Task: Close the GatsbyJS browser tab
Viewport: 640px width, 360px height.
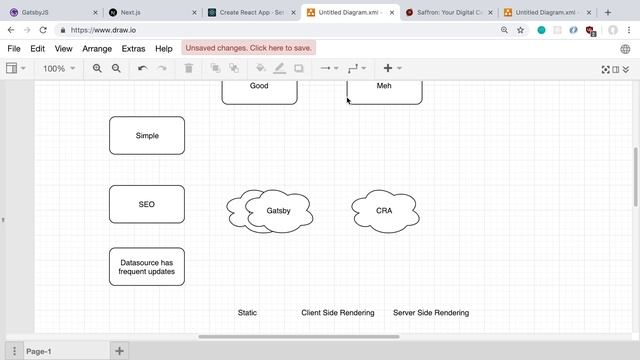Action: click(x=95, y=13)
